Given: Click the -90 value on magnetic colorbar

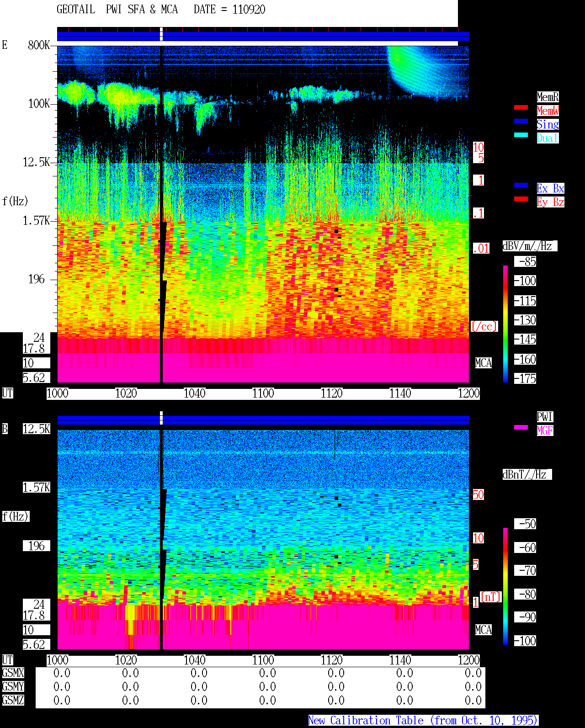Looking at the screenshot, I should pos(526,617).
